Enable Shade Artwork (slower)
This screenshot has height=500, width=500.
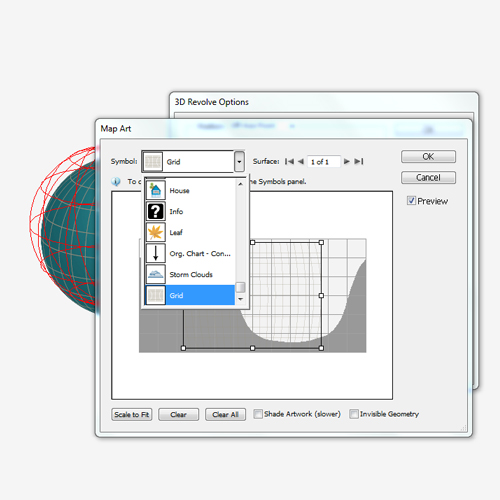pyautogui.click(x=258, y=414)
